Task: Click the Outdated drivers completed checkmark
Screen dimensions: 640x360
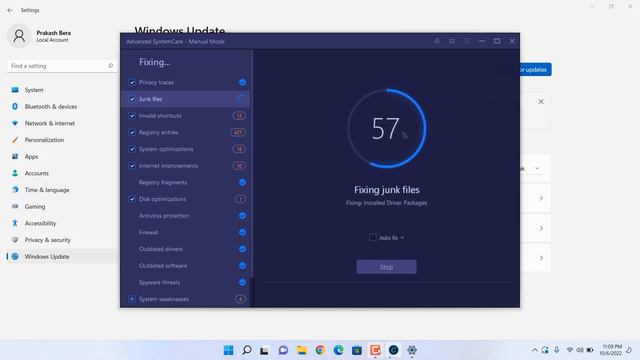Action: pos(242,249)
